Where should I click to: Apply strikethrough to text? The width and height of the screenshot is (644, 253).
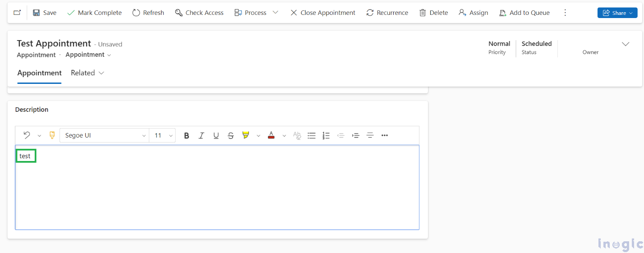click(231, 135)
